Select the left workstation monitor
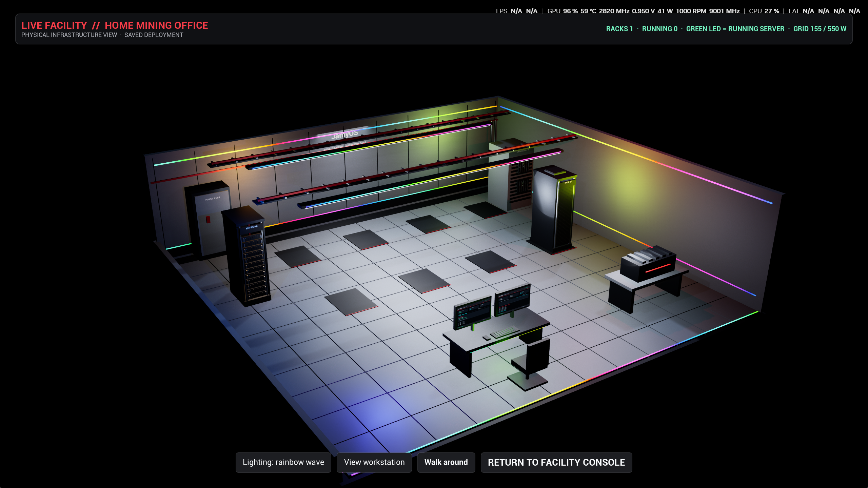868x488 pixels. click(472, 312)
